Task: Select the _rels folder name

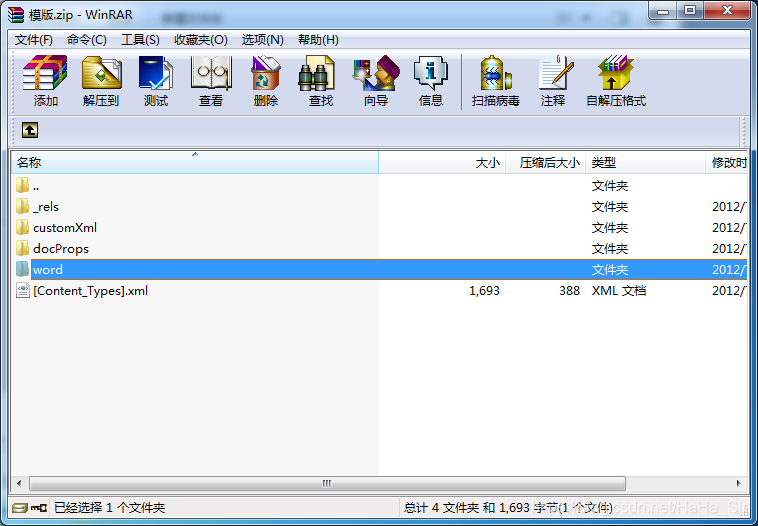Action: 46,207
